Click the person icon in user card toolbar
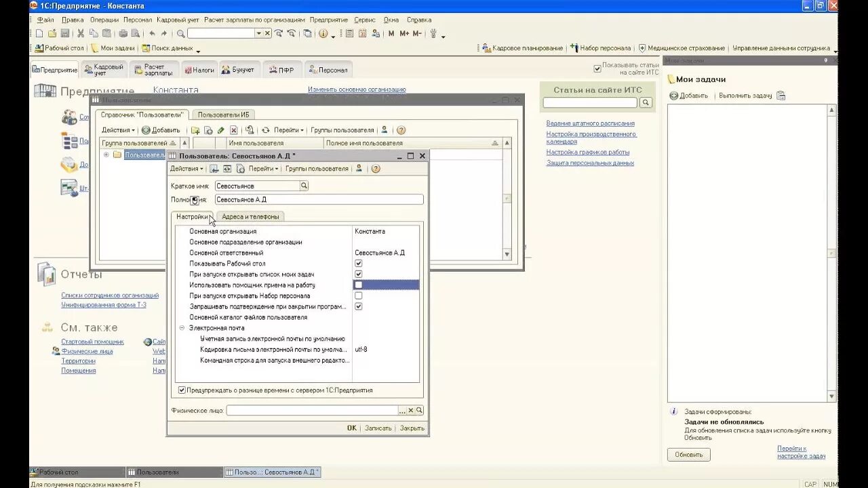Viewport: 868px width, 488px height. tap(359, 169)
